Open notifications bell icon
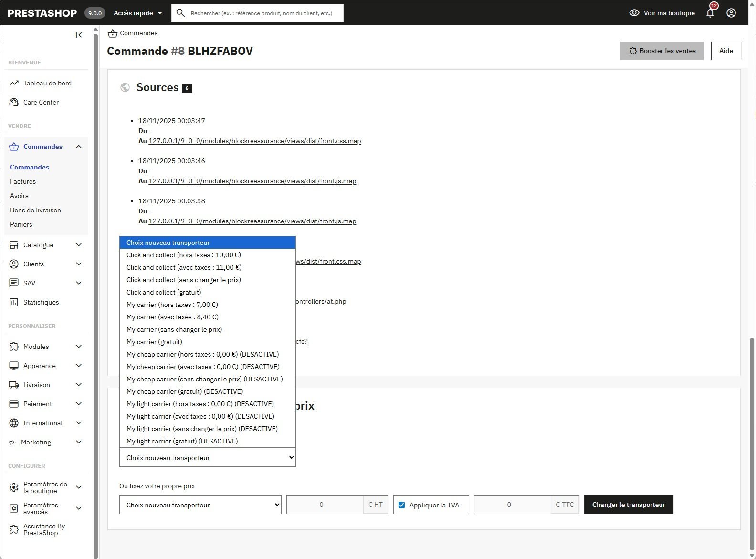Viewport: 756px width, 559px height. tap(710, 13)
